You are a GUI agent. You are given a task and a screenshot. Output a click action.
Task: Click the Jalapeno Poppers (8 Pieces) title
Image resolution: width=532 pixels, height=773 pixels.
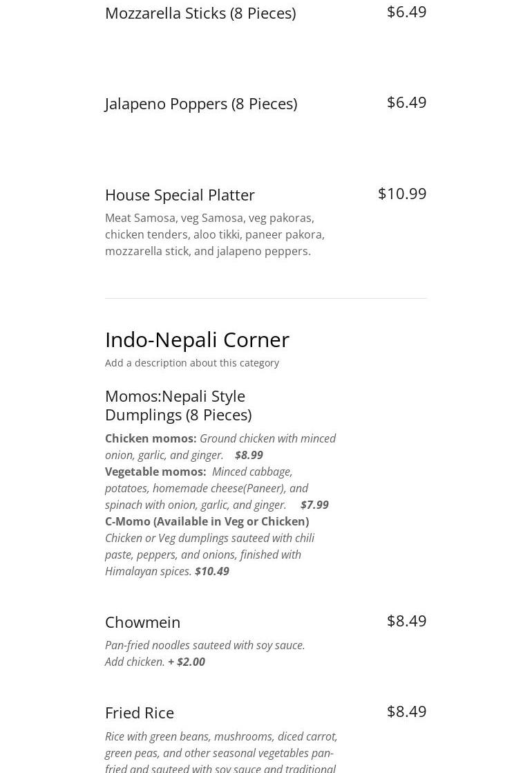click(x=200, y=104)
